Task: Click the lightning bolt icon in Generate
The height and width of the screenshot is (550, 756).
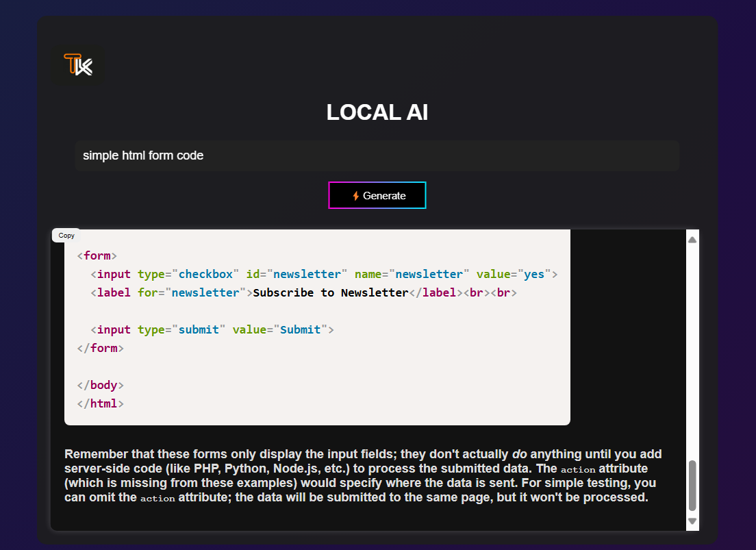Action: [x=355, y=196]
